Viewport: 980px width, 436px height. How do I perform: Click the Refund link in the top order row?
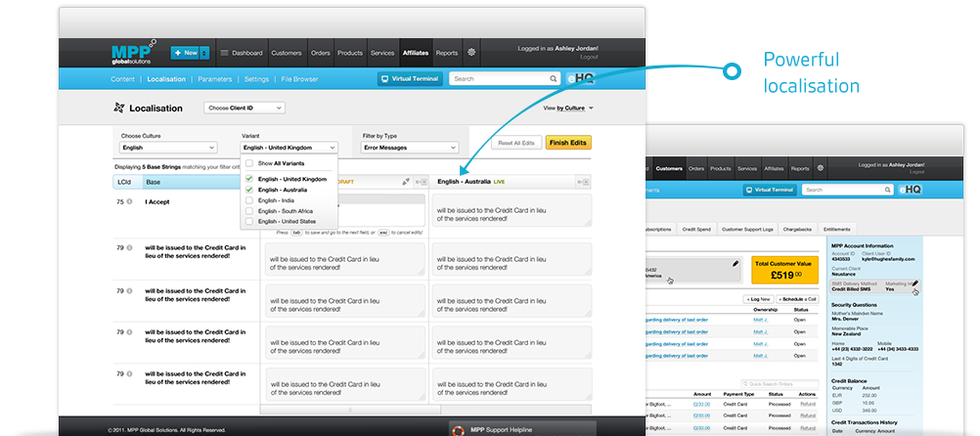[808, 404]
